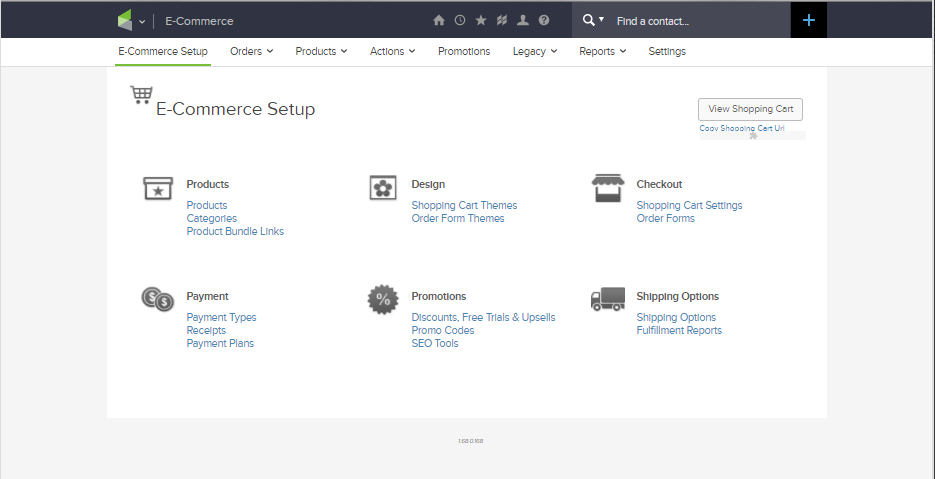Click the Payment coins icon
935x479 pixels.
click(157, 299)
